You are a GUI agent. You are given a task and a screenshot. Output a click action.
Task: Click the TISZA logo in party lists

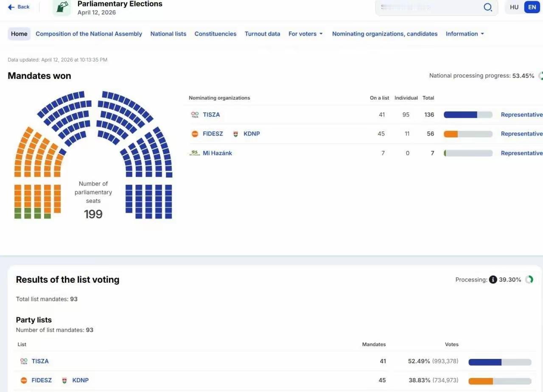(24, 361)
